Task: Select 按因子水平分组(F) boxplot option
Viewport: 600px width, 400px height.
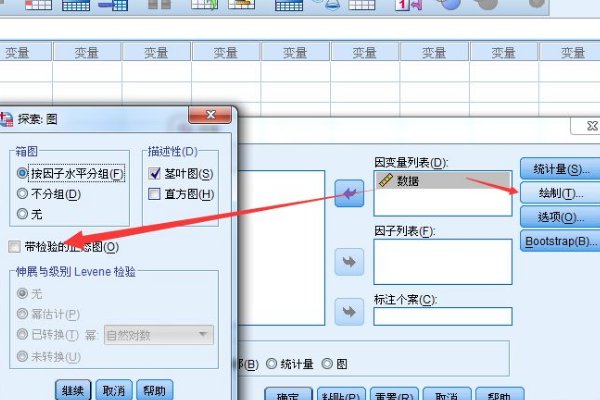Action: (70, 174)
